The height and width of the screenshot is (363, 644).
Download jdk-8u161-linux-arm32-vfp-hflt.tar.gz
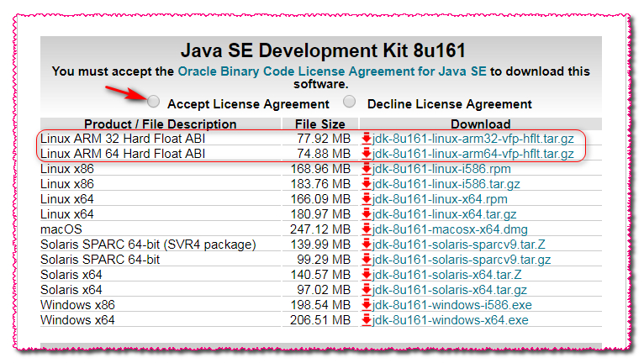tap(472, 139)
